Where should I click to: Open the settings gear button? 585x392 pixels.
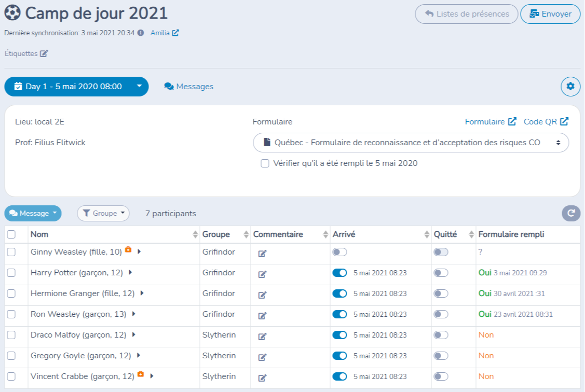(x=570, y=87)
